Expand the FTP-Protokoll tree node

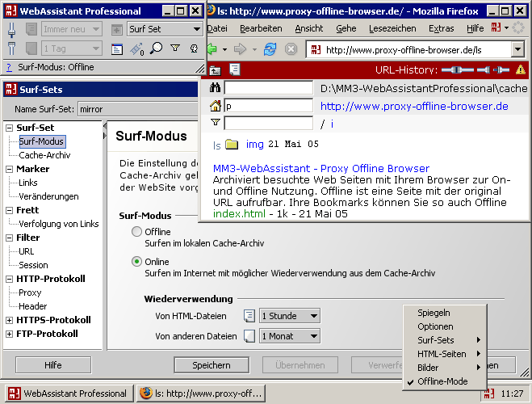coord(10,334)
